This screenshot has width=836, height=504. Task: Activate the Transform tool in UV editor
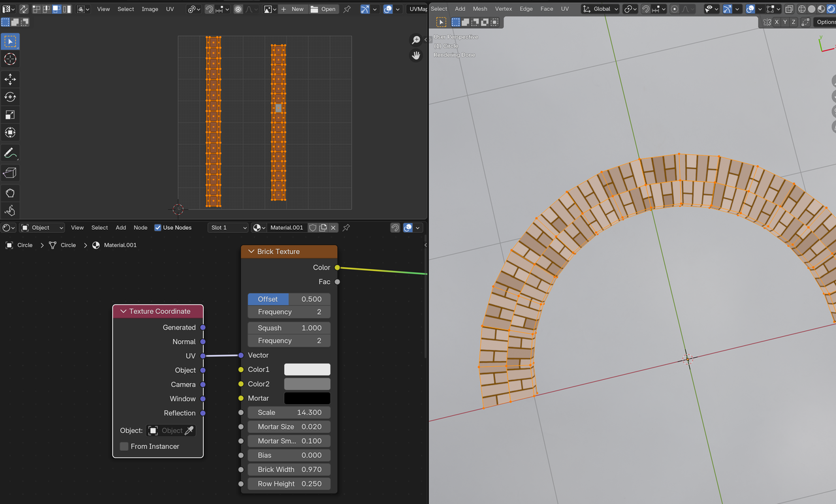pyautogui.click(x=10, y=133)
